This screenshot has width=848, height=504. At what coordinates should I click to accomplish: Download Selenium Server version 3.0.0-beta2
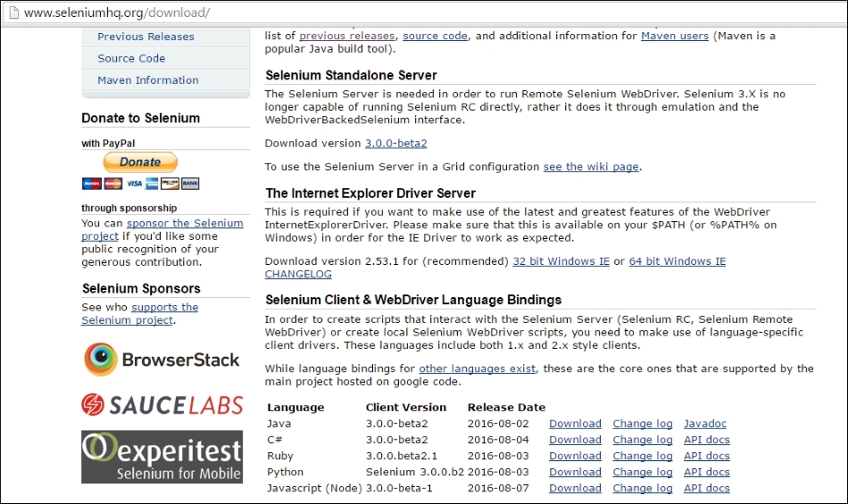click(395, 143)
